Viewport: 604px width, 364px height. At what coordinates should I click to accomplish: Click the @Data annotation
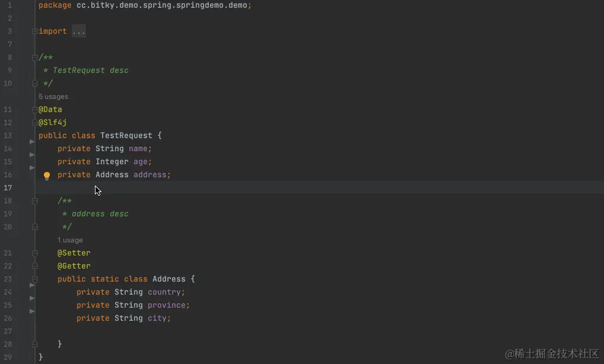(x=50, y=110)
